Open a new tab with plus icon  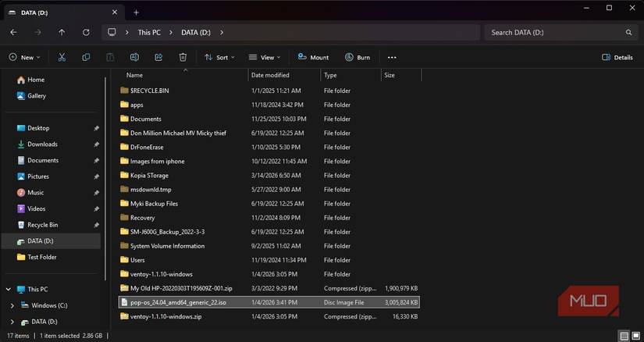pos(136,12)
